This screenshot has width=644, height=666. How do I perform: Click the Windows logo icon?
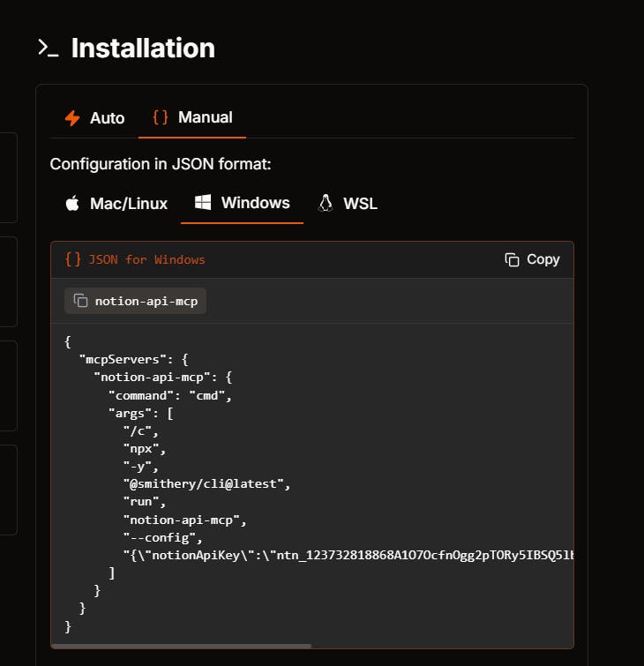click(203, 202)
